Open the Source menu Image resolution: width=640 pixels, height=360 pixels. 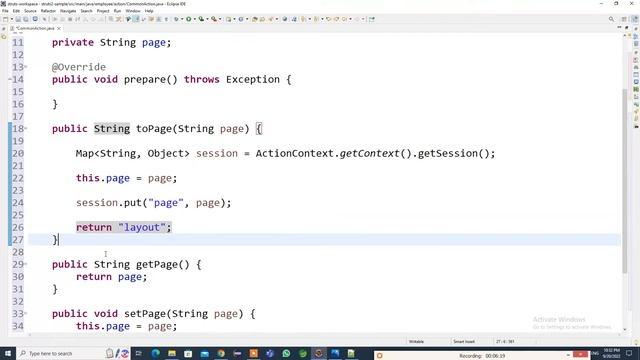coord(30,11)
